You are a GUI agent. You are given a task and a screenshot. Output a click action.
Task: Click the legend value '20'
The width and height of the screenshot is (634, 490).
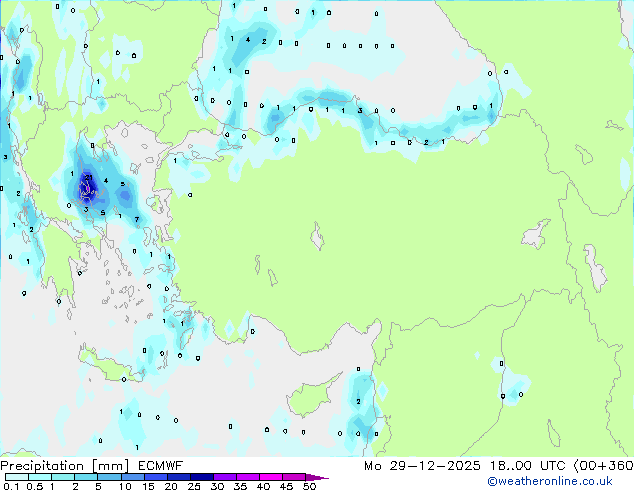(171, 486)
